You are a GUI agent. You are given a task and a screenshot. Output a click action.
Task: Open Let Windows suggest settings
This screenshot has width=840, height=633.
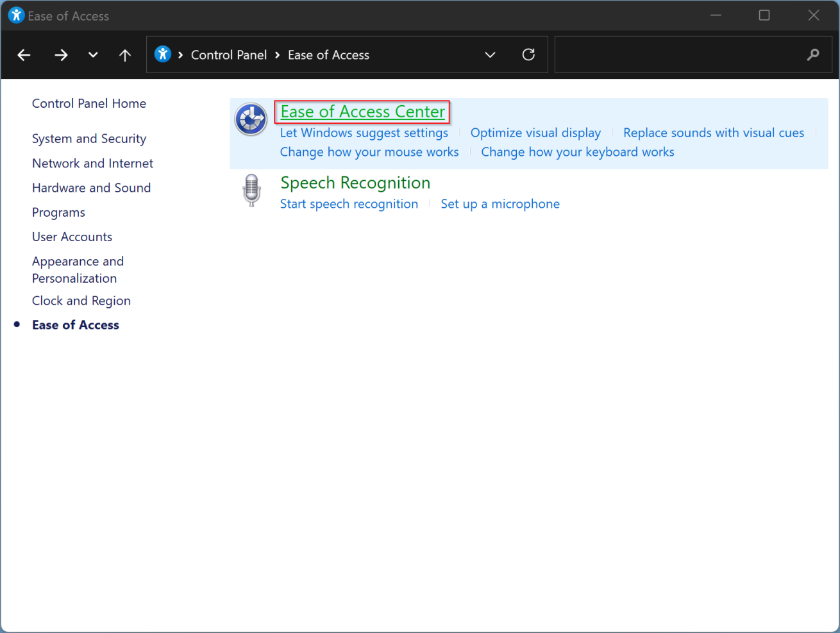point(364,133)
